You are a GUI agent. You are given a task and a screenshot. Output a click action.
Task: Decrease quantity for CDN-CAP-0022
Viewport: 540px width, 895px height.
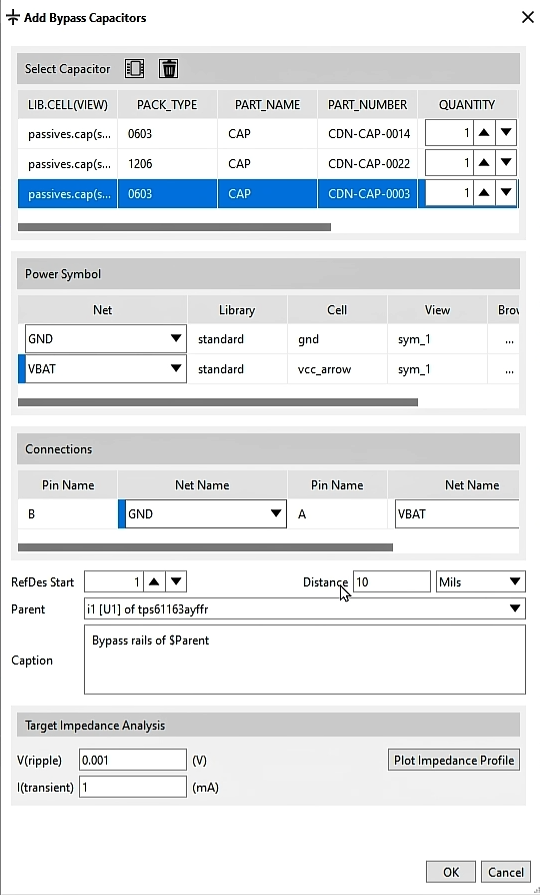[x=506, y=163]
